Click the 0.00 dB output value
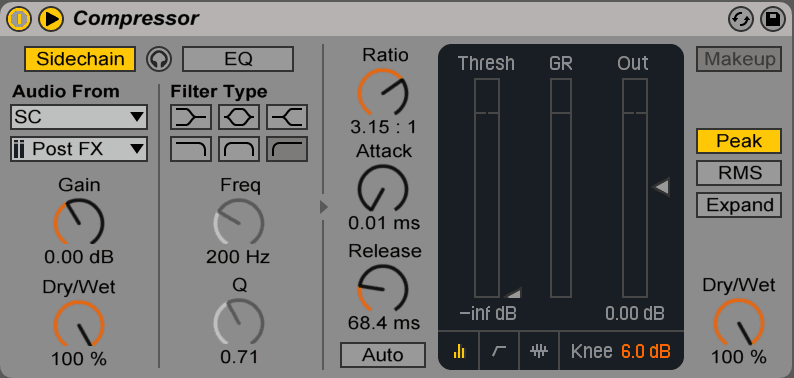Viewport: 794px width, 378px height. point(634,314)
